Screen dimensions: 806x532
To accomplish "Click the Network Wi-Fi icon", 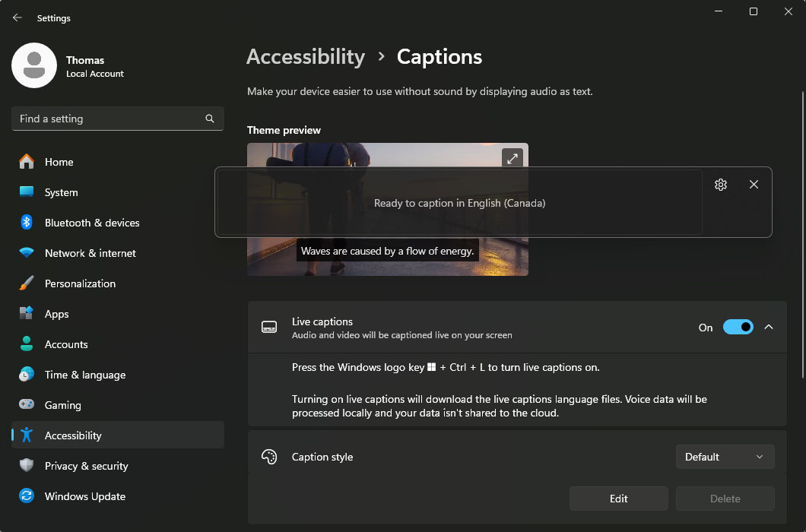I will [27, 252].
